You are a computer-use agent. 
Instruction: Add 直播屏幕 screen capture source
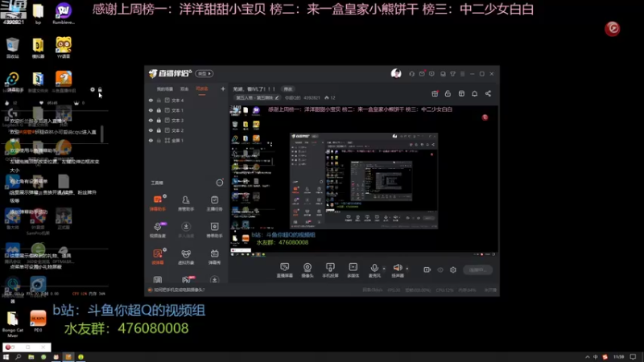tap(285, 270)
